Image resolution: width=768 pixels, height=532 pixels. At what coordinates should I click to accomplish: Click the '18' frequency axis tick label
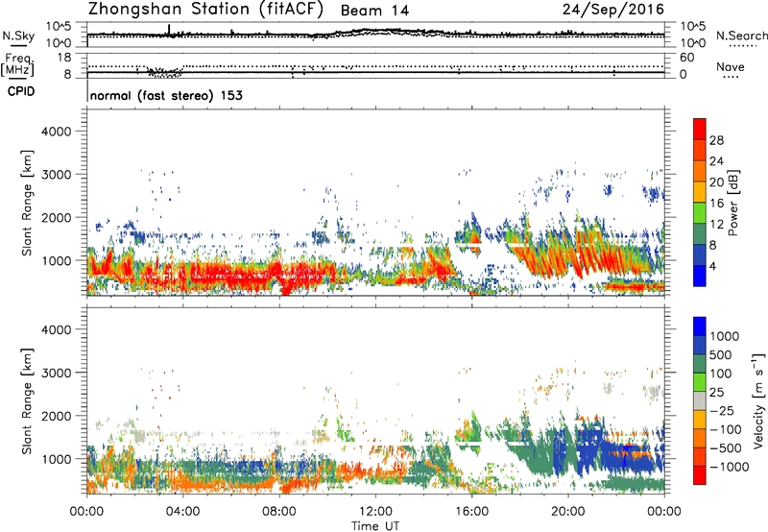point(64,58)
